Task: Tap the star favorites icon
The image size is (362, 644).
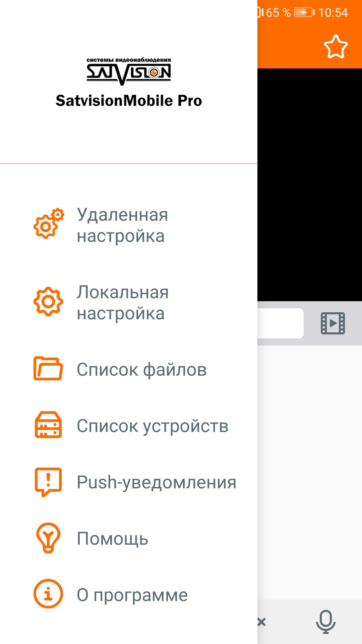Action: coord(336,47)
